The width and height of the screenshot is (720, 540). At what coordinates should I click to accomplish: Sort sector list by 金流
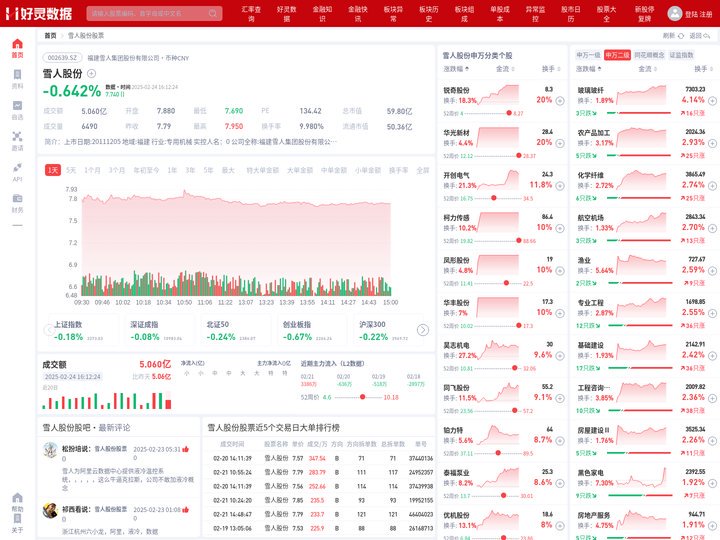(647, 69)
